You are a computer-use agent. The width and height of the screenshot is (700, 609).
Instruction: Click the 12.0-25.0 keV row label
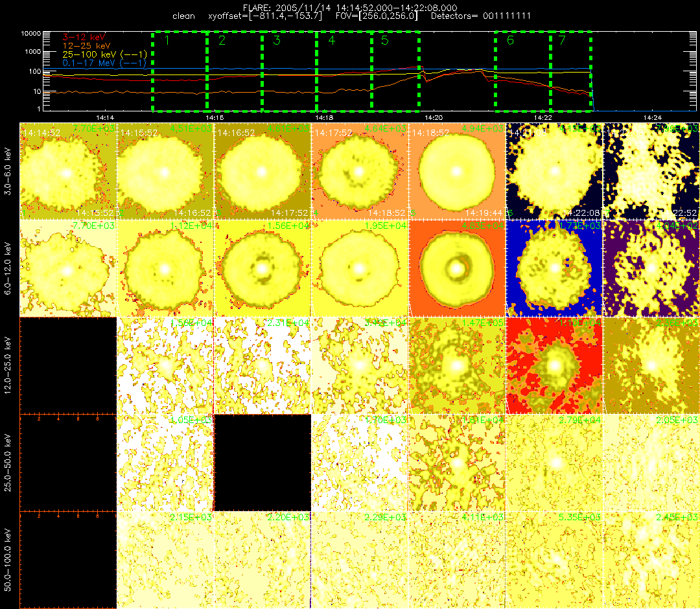click(8, 366)
